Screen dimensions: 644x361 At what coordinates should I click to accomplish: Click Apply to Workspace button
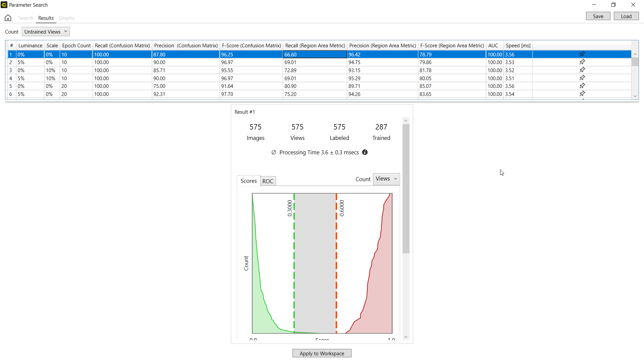[322, 353]
